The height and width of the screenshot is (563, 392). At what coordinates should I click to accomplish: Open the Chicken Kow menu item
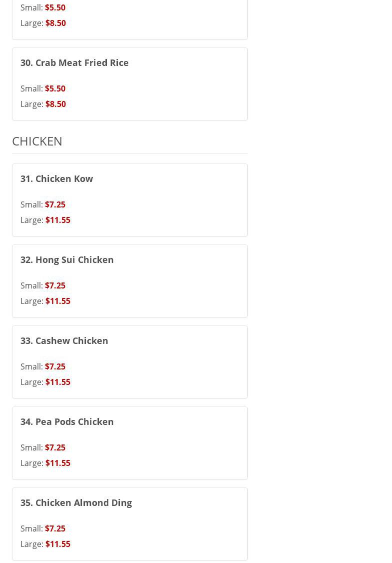(x=56, y=178)
